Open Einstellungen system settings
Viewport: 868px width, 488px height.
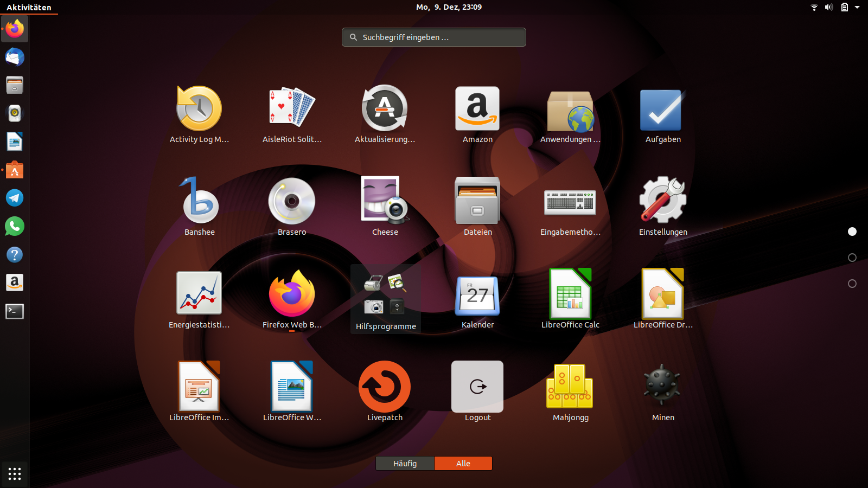[x=663, y=207]
